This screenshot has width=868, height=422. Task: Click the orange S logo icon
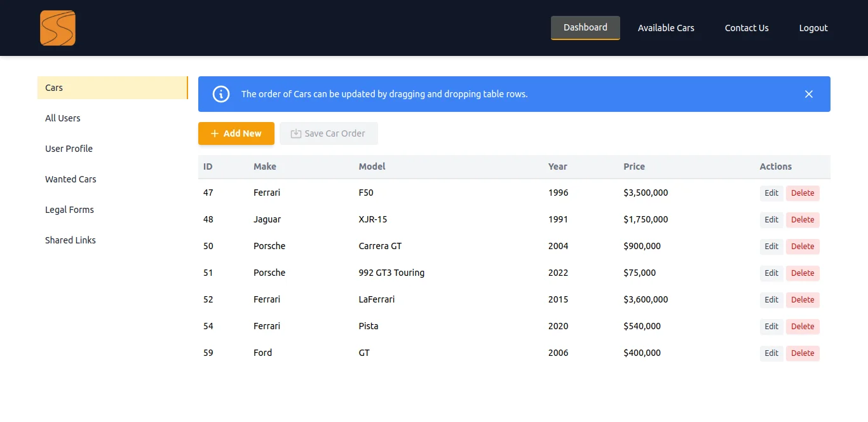58,28
